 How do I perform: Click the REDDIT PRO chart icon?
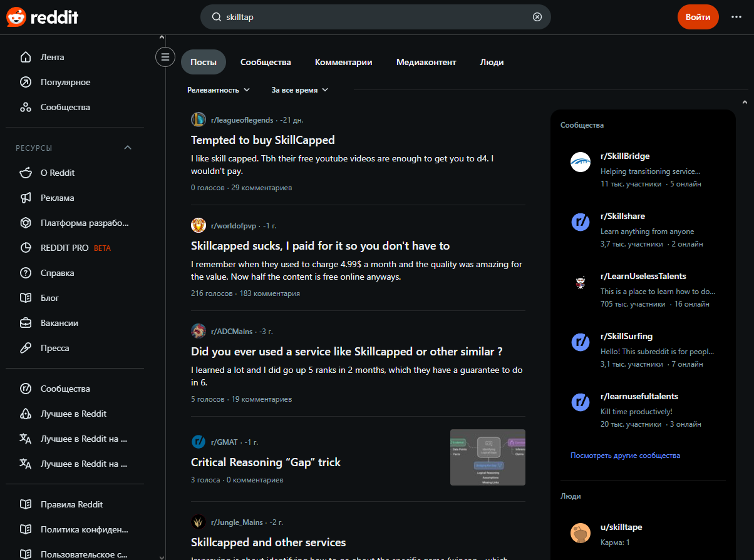[x=26, y=248]
